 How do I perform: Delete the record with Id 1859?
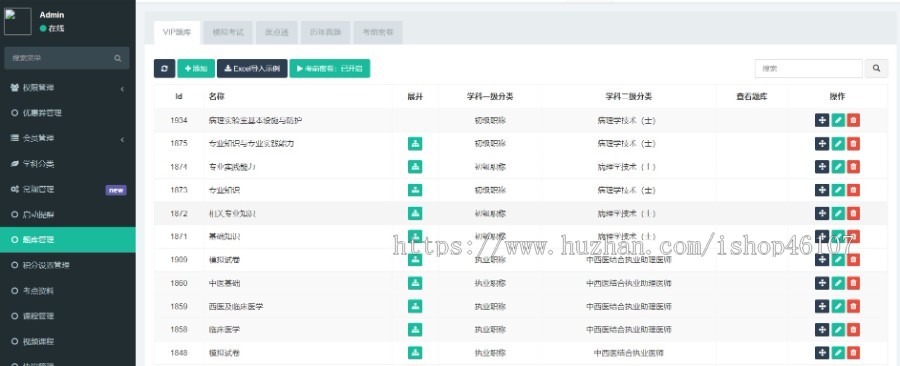pos(854,306)
